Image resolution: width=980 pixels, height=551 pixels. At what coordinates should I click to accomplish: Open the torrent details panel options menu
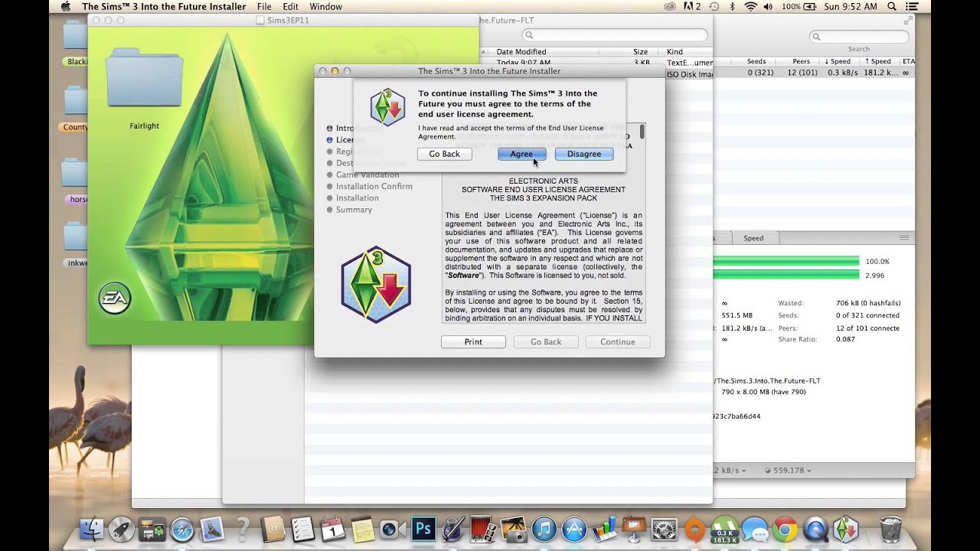pyautogui.click(x=903, y=238)
